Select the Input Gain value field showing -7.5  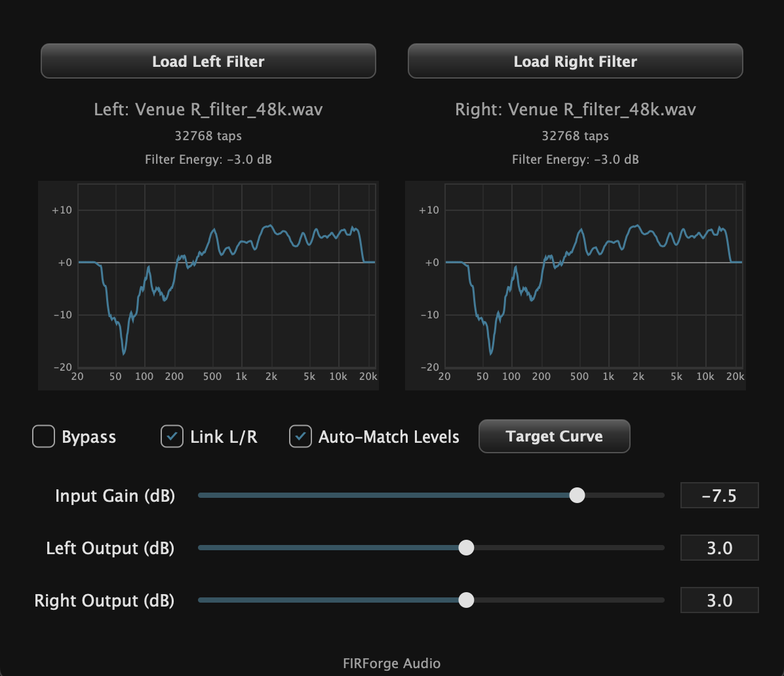point(719,496)
